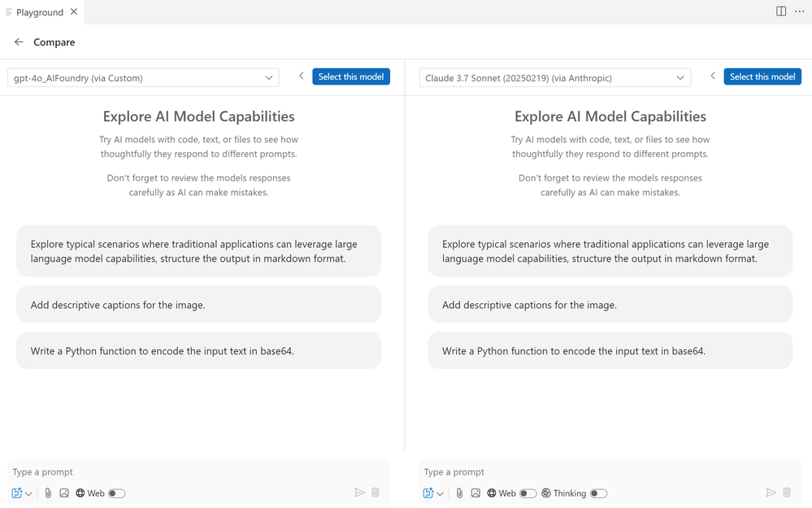Enable Web toggle for the Claude pane
Screen dimensions: 812x508
point(528,493)
